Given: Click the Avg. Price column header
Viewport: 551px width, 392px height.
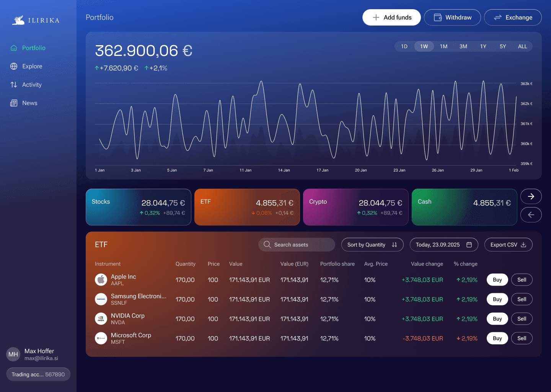Looking at the screenshot, I should point(376,264).
